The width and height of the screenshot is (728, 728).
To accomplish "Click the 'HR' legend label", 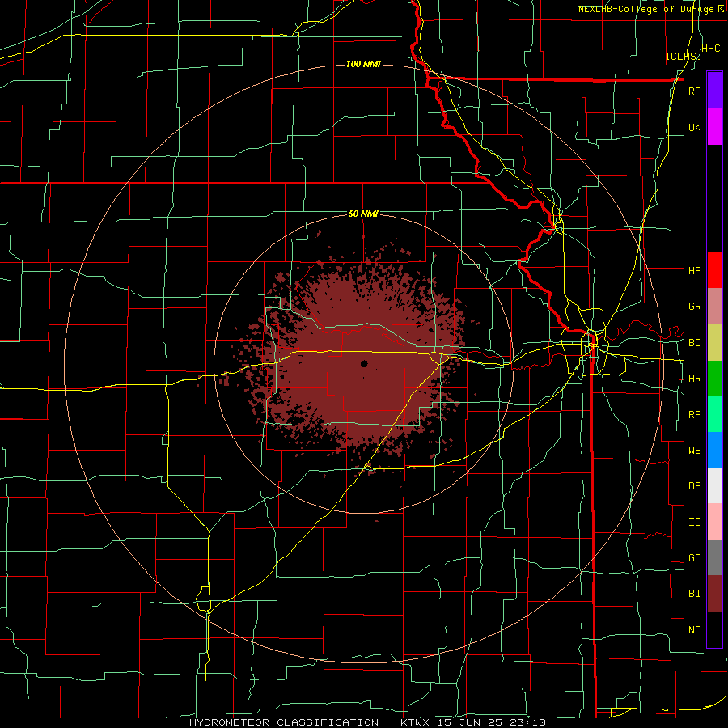I will tap(694, 379).
